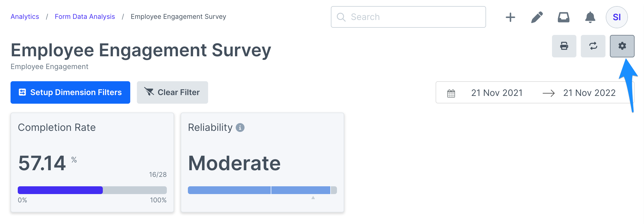Open the SI user avatar menu
Viewport: 644px width, 224px height.
coord(617,17)
